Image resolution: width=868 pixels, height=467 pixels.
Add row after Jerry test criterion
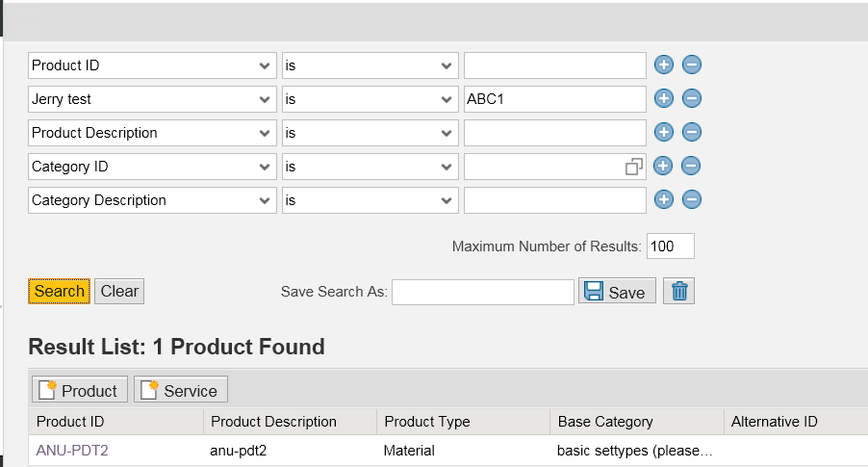pos(664,98)
